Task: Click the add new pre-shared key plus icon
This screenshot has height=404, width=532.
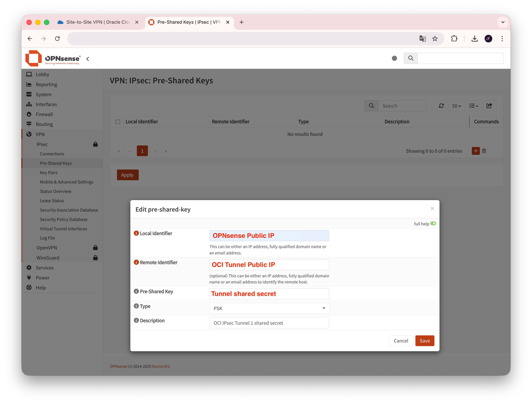Action: [x=475, y=151]
